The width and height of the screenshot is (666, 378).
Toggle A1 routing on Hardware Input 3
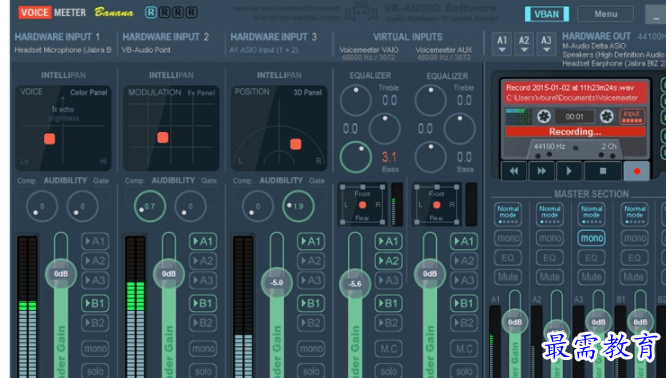pos(311,241)
